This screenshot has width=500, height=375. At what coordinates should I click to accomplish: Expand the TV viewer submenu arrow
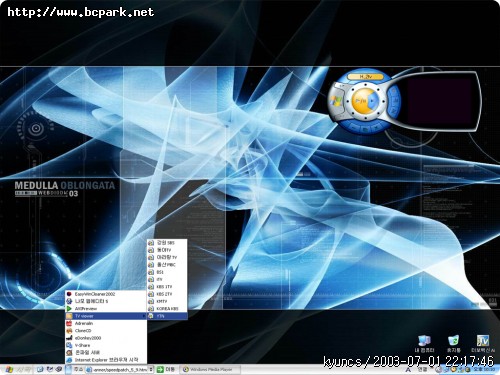(x=144, y=316)
